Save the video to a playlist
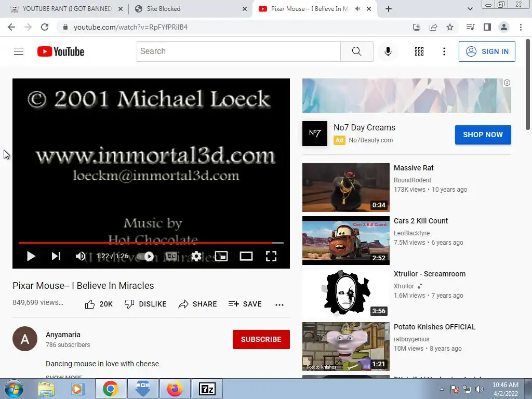The width and height of the screenshot is (532, 399). (x=245, y=304)
